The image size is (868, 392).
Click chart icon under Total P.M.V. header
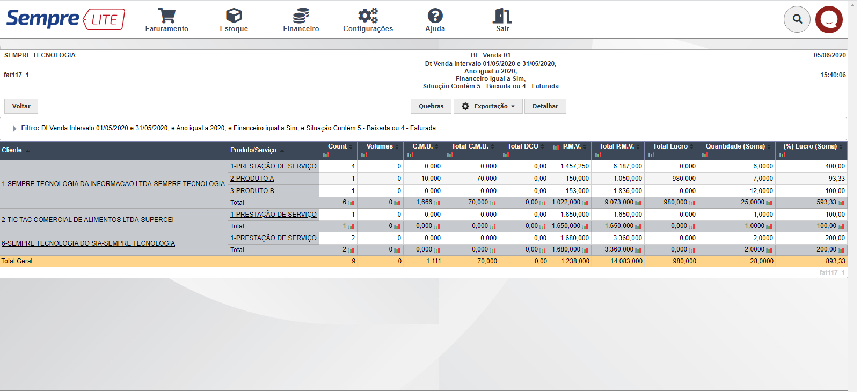pos(598,155)
